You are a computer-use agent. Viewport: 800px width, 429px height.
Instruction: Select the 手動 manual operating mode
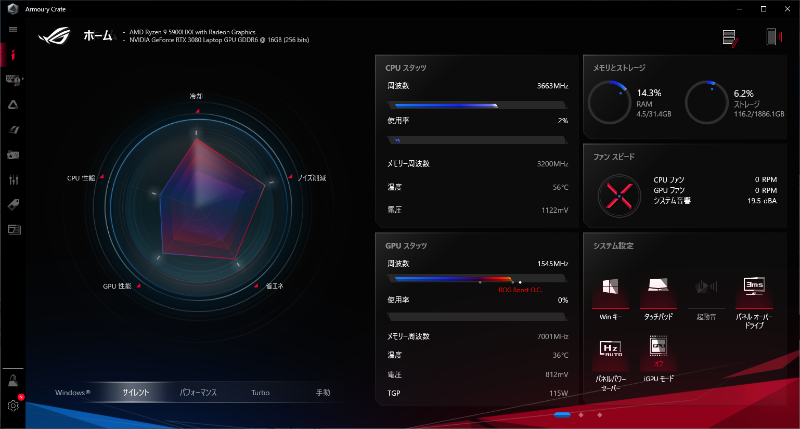pos(323,392)
